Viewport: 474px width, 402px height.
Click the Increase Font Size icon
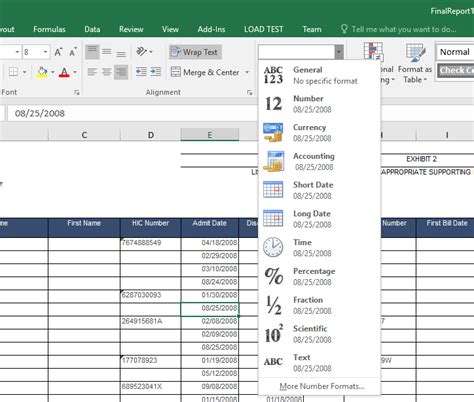coord(58,52)
